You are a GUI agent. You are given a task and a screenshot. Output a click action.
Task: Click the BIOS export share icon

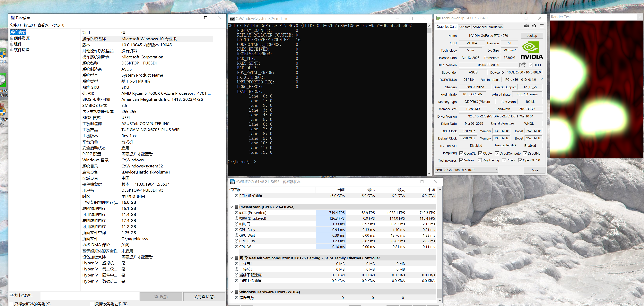point(522,65)
